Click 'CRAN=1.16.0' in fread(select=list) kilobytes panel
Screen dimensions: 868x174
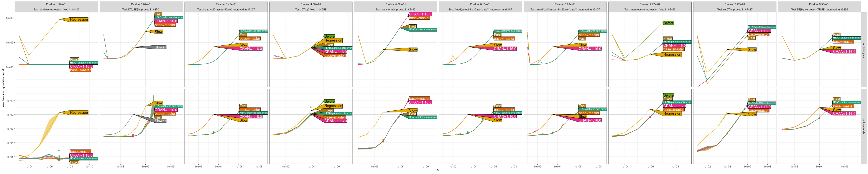coord(505,49)
